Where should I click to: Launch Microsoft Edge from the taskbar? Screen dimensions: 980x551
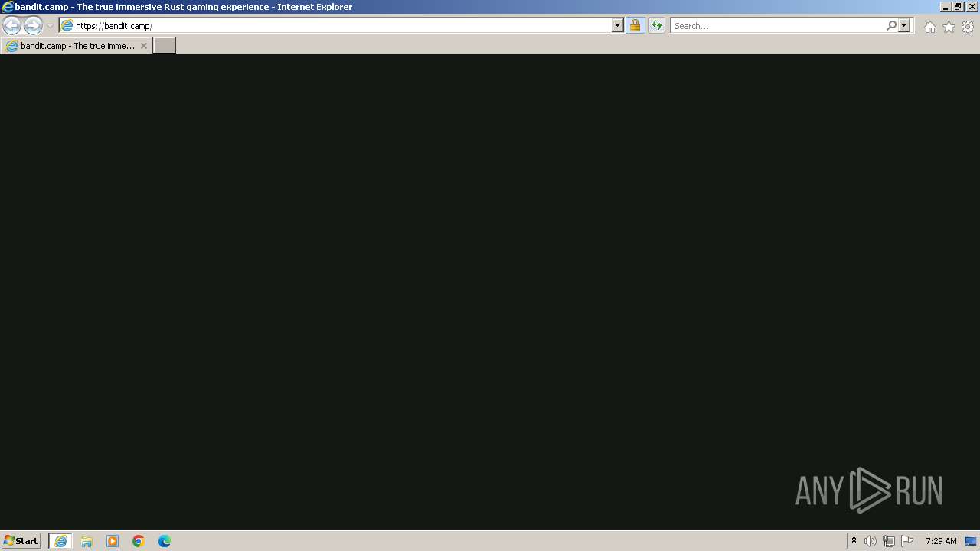point(165,541)
